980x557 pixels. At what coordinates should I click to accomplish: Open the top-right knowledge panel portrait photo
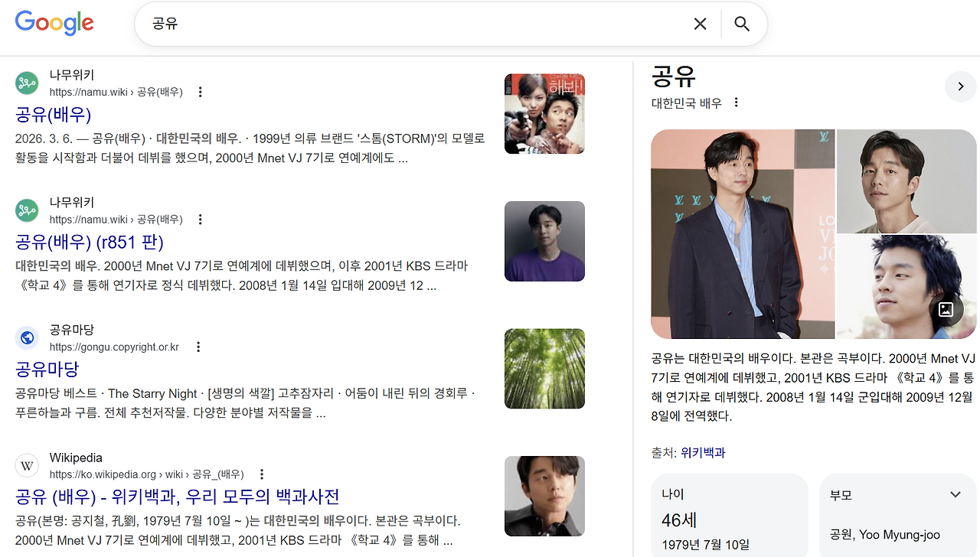coord(906,181)
